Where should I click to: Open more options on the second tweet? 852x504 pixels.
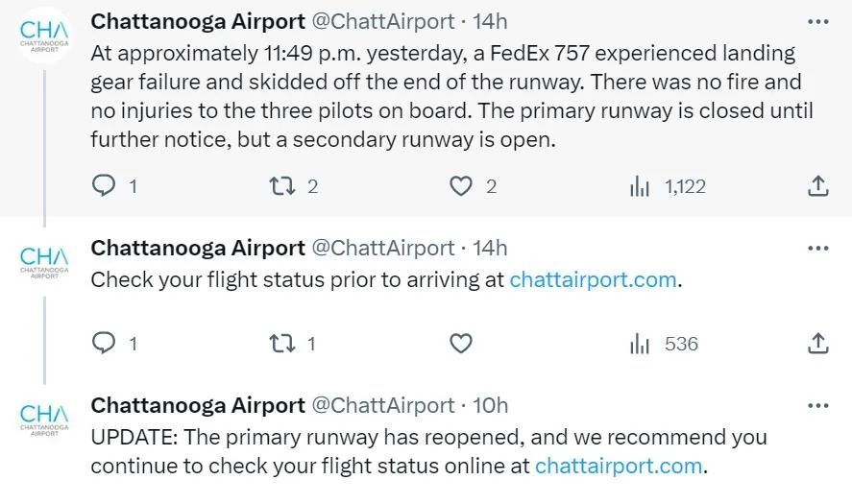(x=817, y=249)
